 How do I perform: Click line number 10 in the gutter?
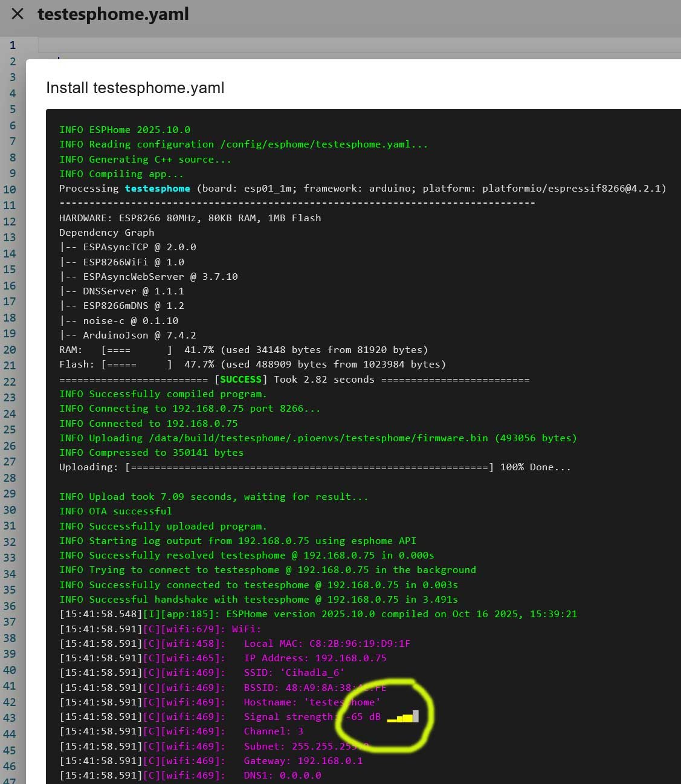click(10, 189)
